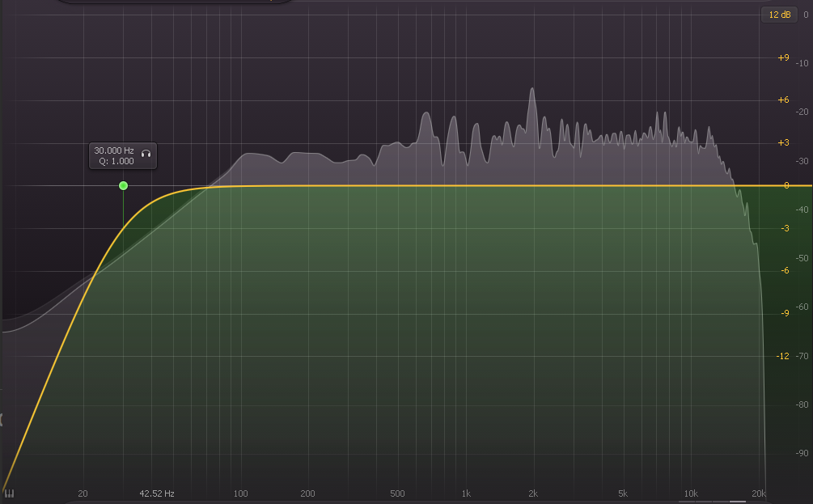
Task: Click the -90 analyzer scale label
Action: (x=803, y=453)
